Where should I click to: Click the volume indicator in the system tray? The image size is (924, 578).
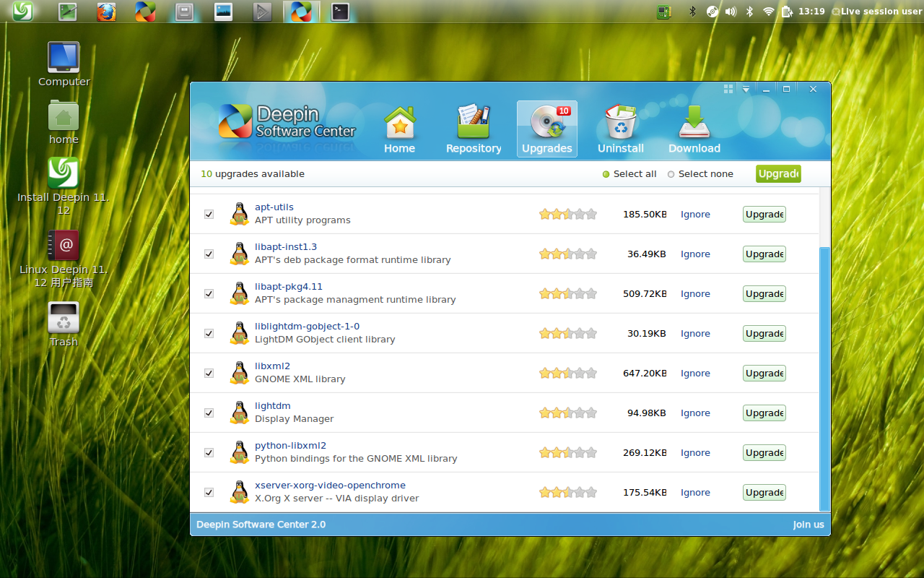point(731,11)
